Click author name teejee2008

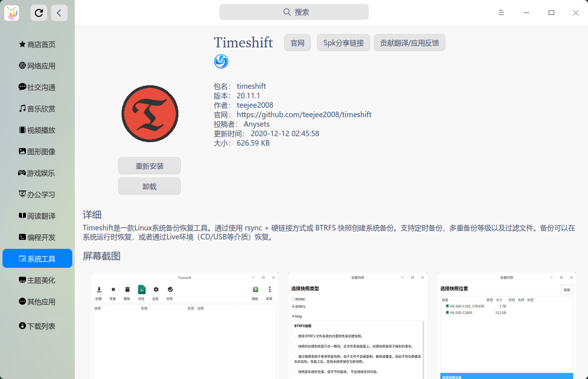255,105
